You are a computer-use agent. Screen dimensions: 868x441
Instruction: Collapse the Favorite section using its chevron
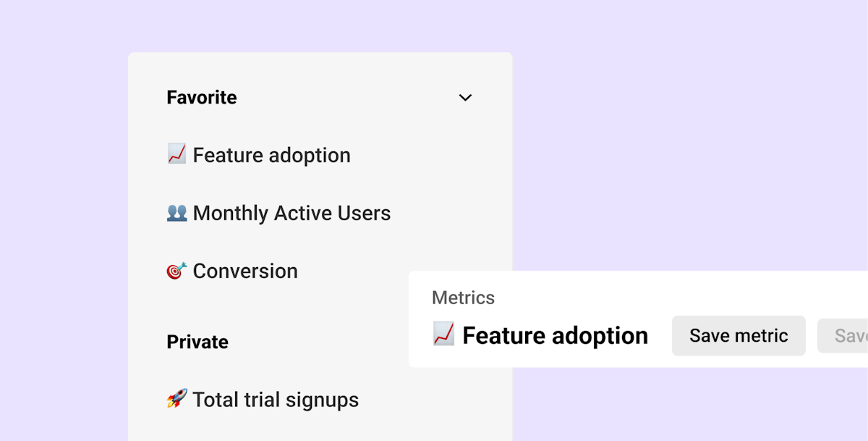tap(465, 98)
